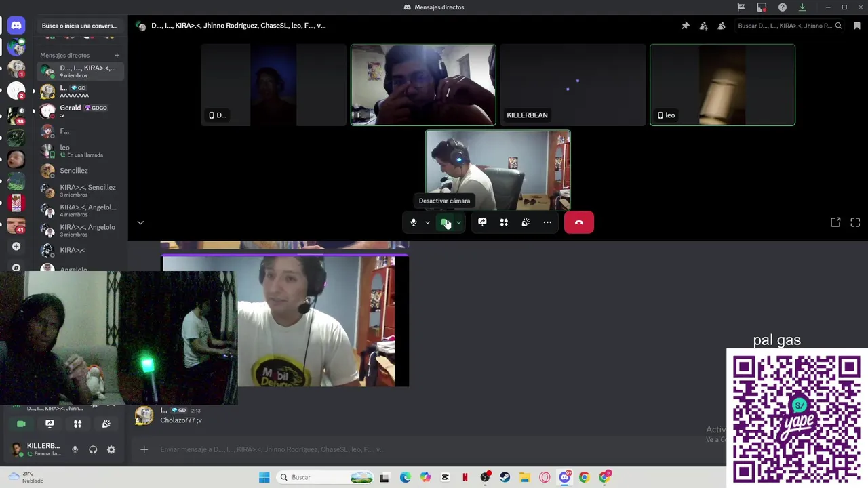The width and height of the screenshot is (868, 488).
Task: Attach file with plus in message box
Action: (x=144, y=449)
